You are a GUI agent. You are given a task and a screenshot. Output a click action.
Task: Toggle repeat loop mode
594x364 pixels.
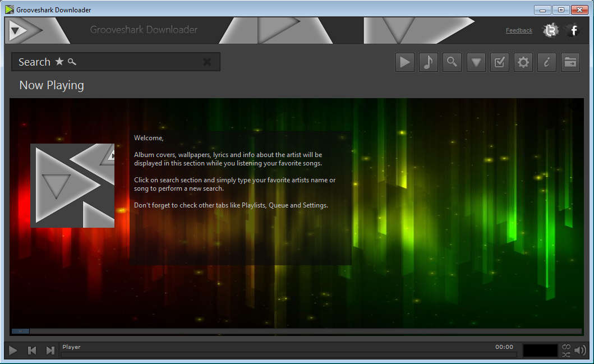point(566,347)
